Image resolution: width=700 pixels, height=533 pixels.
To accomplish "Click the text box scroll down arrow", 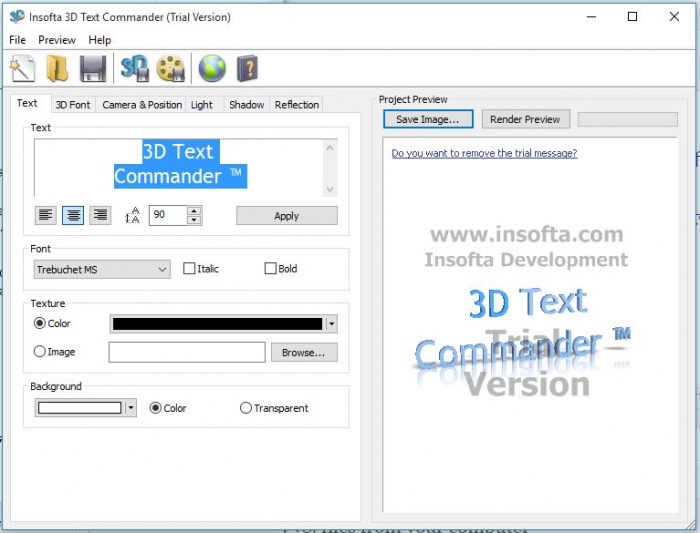I will pos(330,189).
